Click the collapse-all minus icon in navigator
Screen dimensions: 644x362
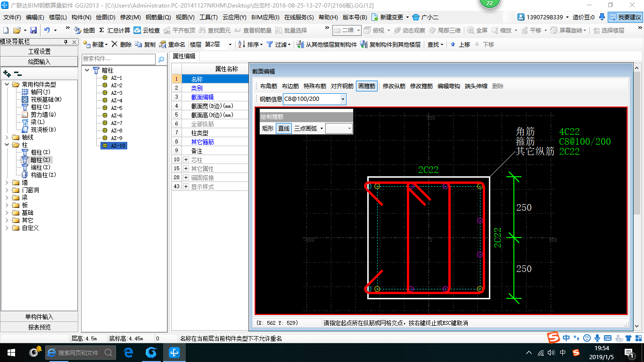click(17, 74)
